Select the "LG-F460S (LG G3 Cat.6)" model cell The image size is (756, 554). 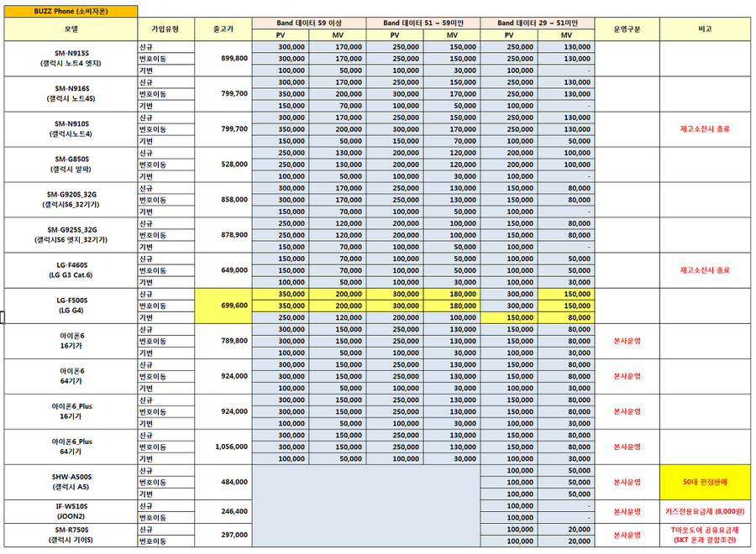tap(71, 270)
